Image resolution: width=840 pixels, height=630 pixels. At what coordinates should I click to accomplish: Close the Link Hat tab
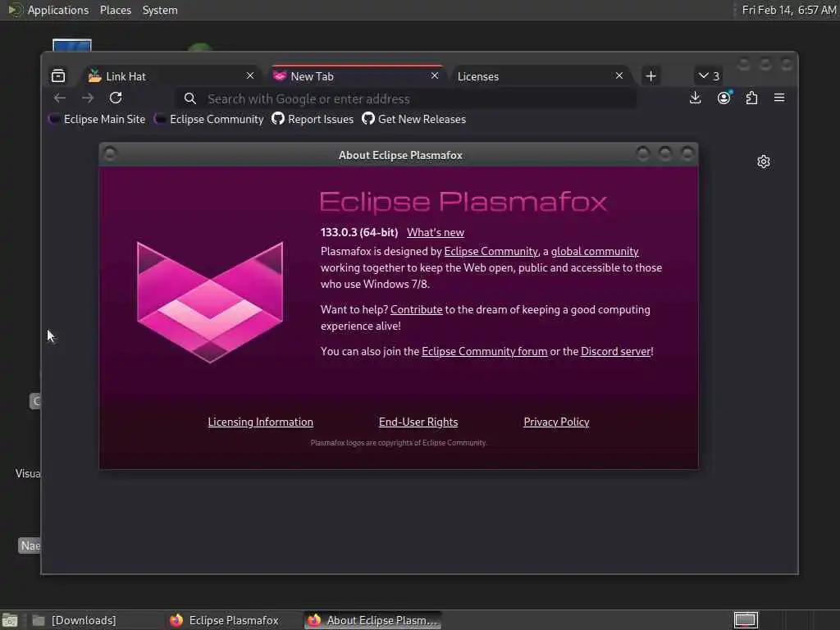pos(250,75)
